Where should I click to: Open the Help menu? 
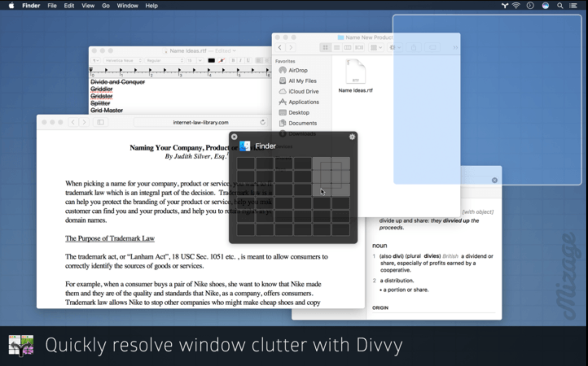(152, 5)
